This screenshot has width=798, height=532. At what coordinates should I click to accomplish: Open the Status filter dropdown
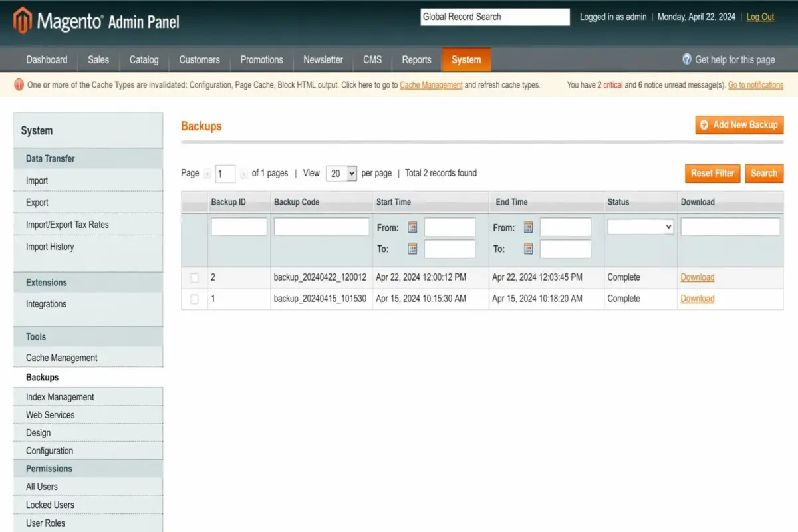tap(640, 227)
